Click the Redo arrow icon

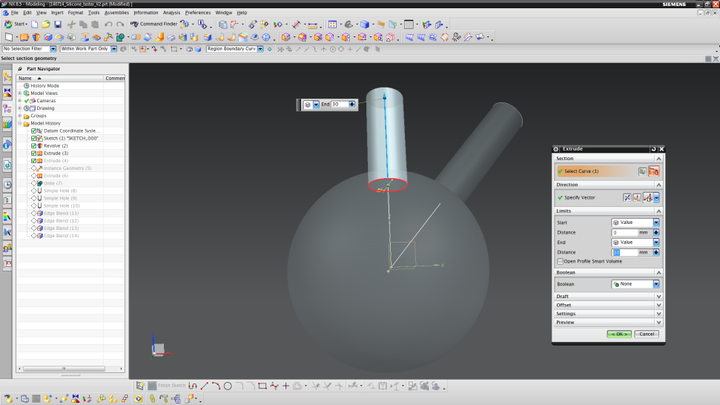click(x=120, y=24)
